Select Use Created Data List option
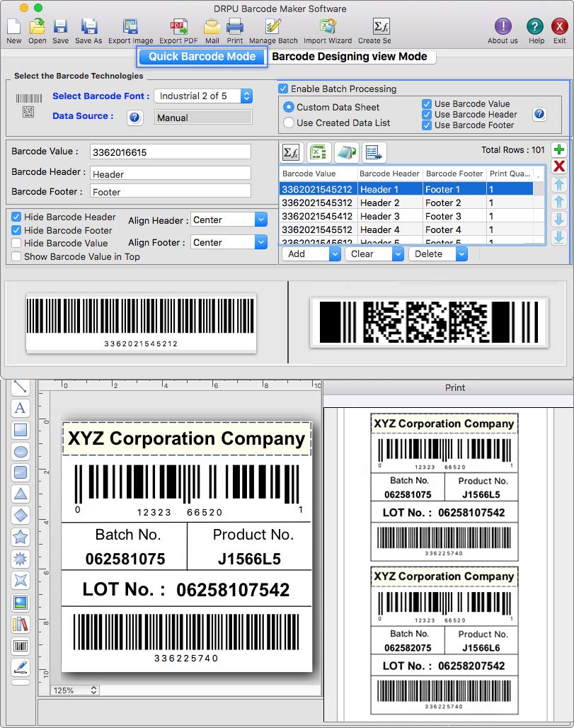 coord(288,123)
